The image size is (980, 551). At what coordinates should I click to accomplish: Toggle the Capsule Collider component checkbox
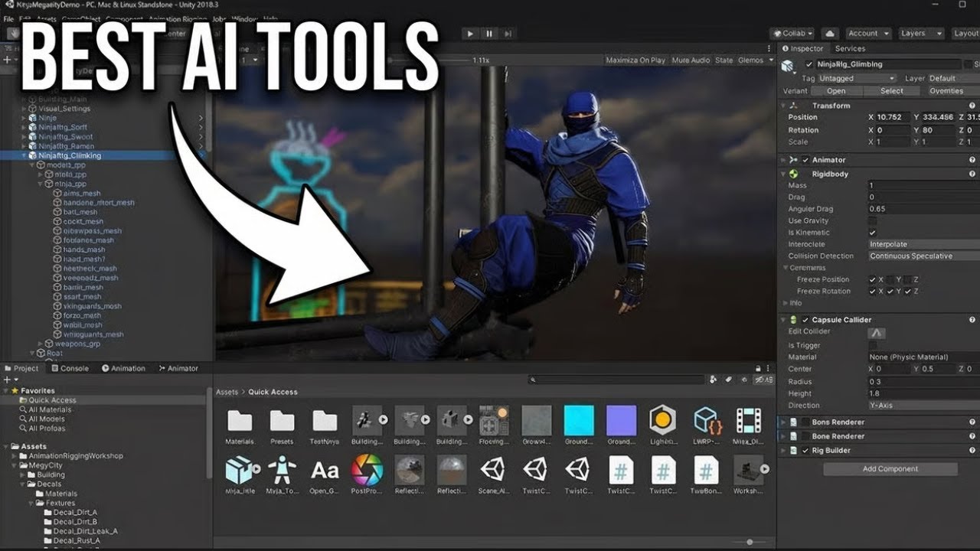tap(805, 320)
